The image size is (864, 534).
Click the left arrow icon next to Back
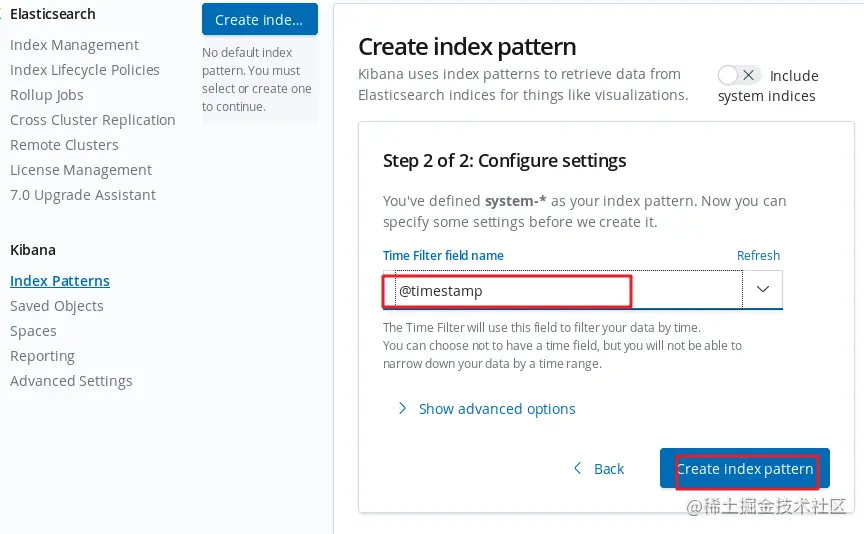click(578, 468)
